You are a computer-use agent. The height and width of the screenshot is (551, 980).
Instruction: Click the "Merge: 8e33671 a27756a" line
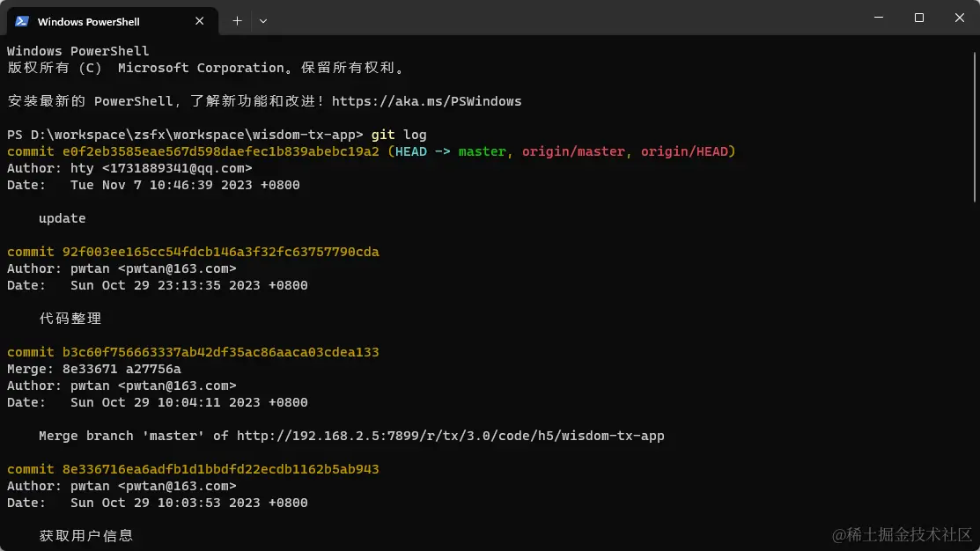[94, 369]
